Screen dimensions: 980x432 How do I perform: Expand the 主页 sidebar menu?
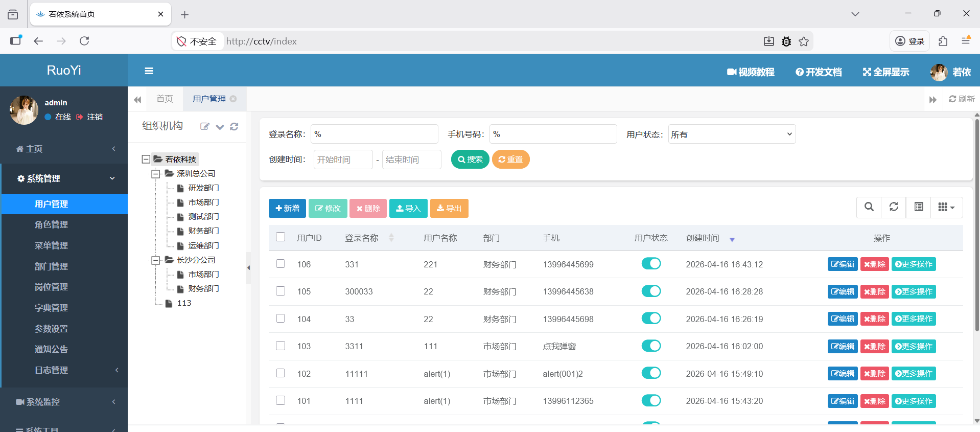point(64,149)
